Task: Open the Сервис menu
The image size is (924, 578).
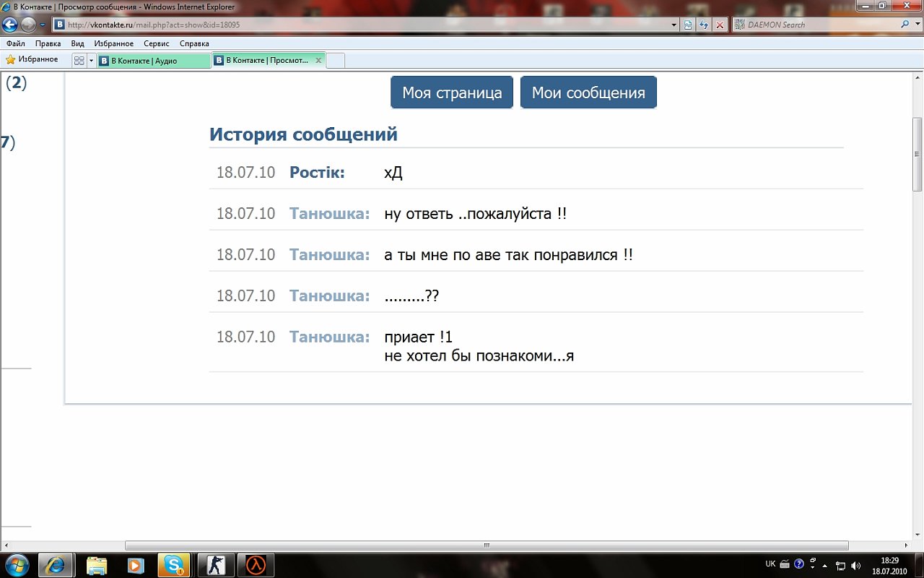Action: pyautogui.click(x=156, y=43)
